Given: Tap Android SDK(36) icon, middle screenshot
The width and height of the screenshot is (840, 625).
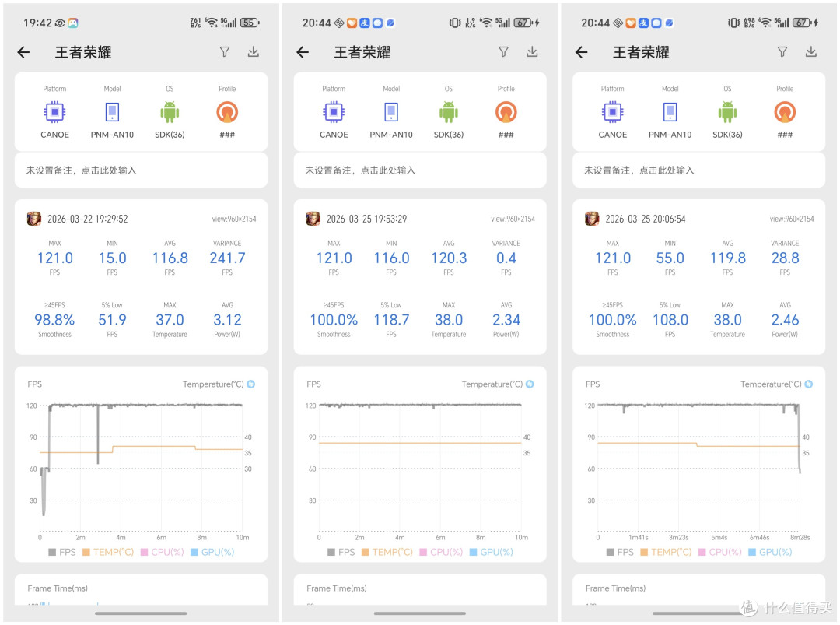Looking at the screenshot, I should click(x=449, y=113).
